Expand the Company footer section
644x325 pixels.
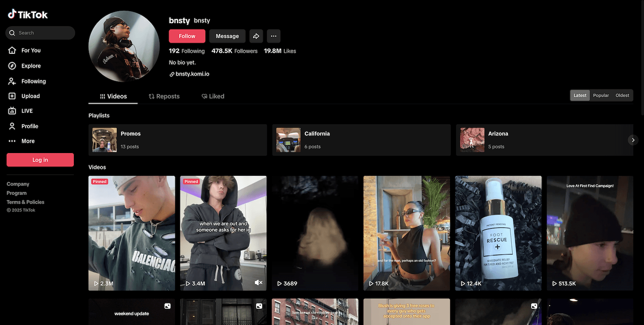18,184
